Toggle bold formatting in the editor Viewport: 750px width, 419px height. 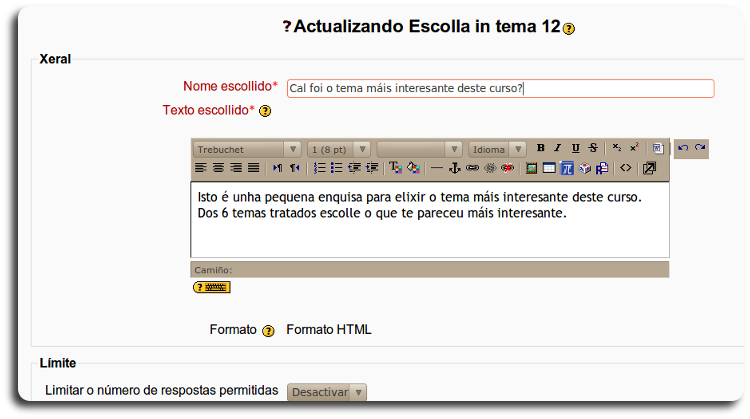(540, 148)
